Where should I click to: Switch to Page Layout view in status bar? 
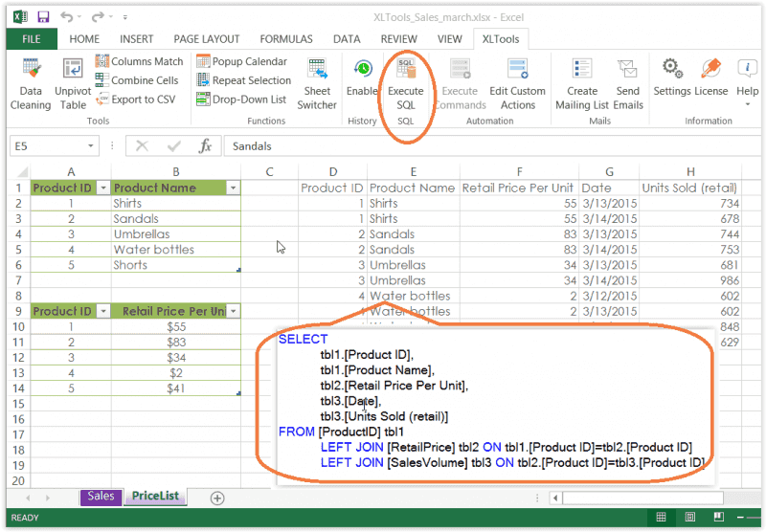pos(689,517)
